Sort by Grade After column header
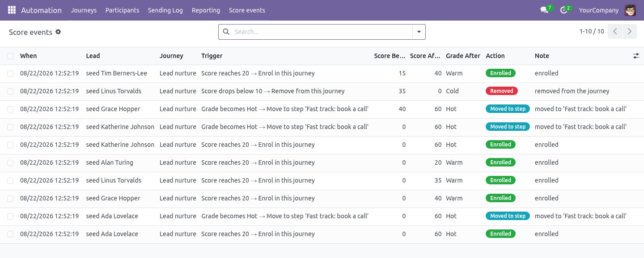Image resolution: width=644 pixels, height=258 pixels. 463,56
